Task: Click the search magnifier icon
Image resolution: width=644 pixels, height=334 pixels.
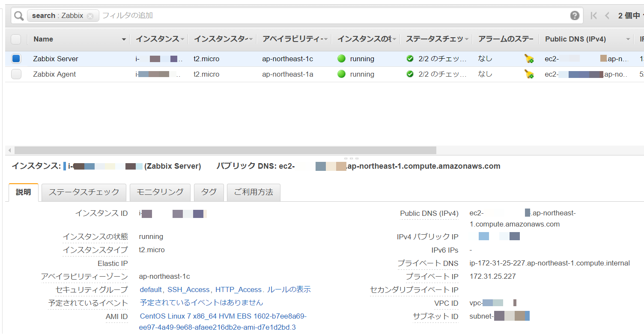Action: [x=19, y=16]
